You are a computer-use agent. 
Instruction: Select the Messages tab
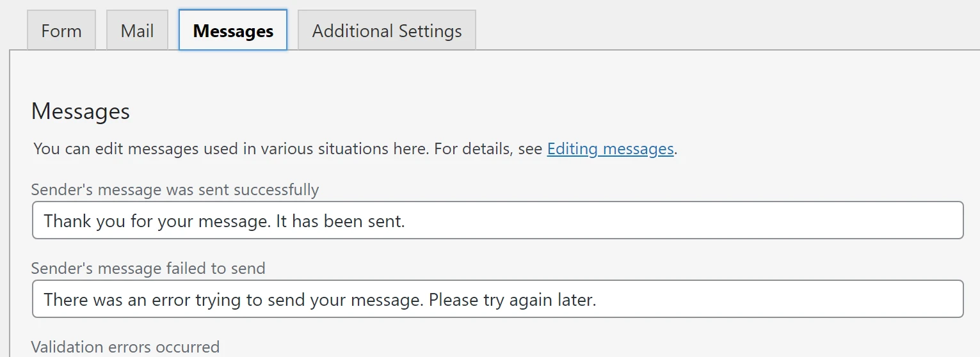[x=233, y=31]
